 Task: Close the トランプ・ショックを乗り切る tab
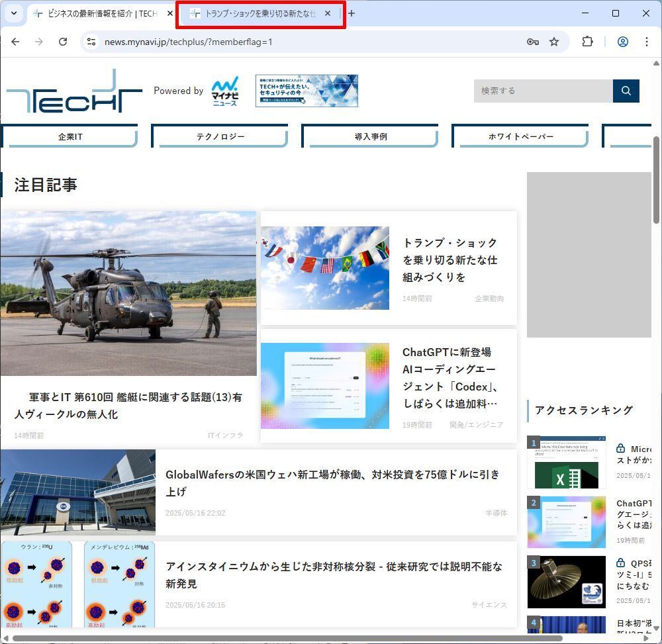[x=328, y=13]
